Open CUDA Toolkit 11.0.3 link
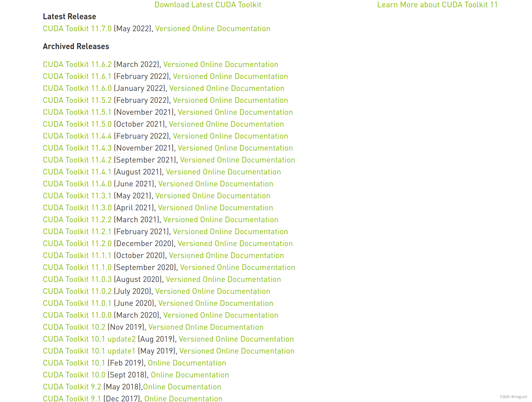The image size is (532, 402). [x=77, y=279]
